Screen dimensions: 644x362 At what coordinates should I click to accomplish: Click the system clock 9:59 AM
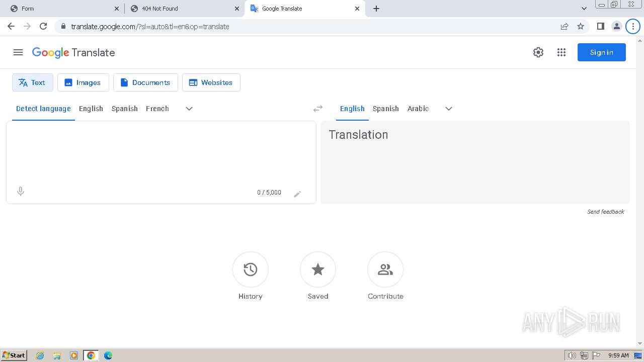pyautogui.click(x=618, y=355)
